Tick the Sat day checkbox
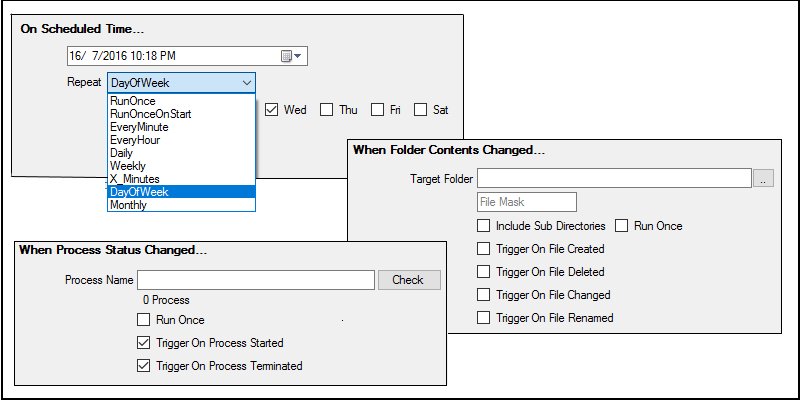 click(x=420, y=110)
